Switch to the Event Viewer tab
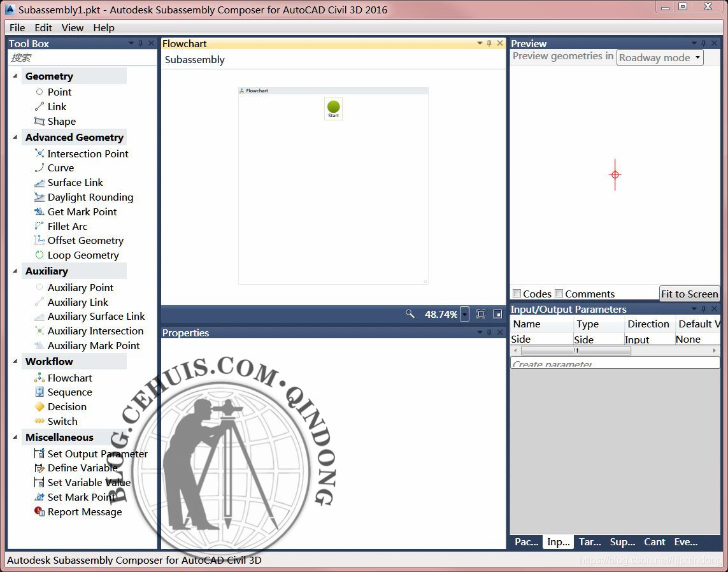Image resolution: width=728 pixels, height=572 pixels. [x=686, y=542]
